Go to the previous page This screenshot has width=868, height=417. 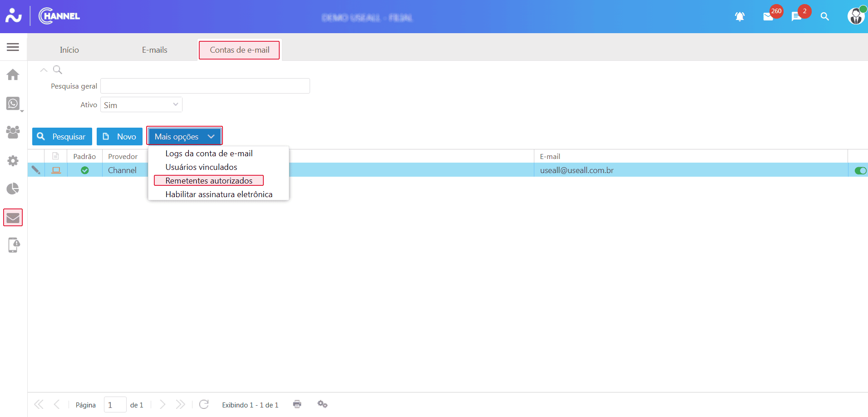pyautogui.click(x=57, y=404)
